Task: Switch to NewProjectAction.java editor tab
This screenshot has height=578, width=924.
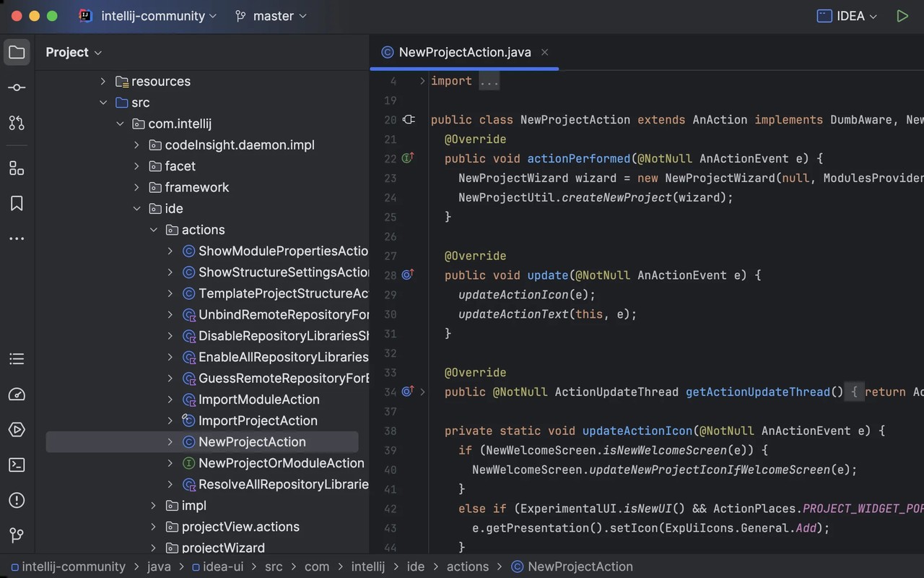Action: click(x=465, y=52)
